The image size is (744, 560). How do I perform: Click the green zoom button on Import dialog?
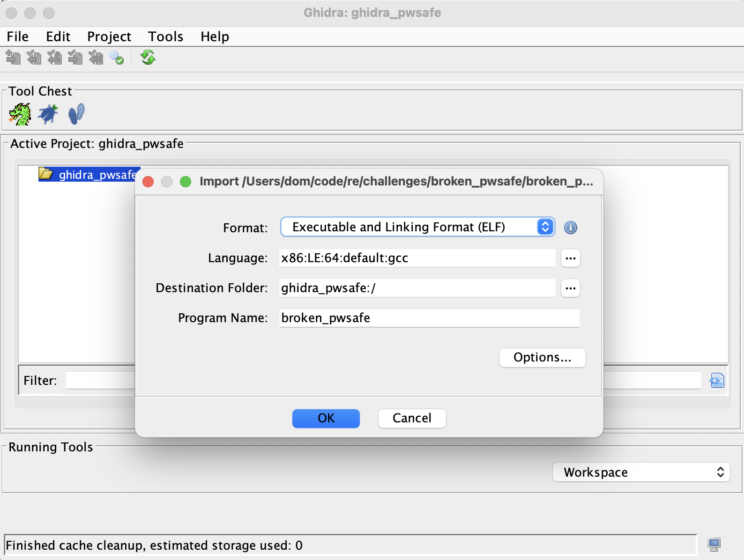click(x=186, y=182)
